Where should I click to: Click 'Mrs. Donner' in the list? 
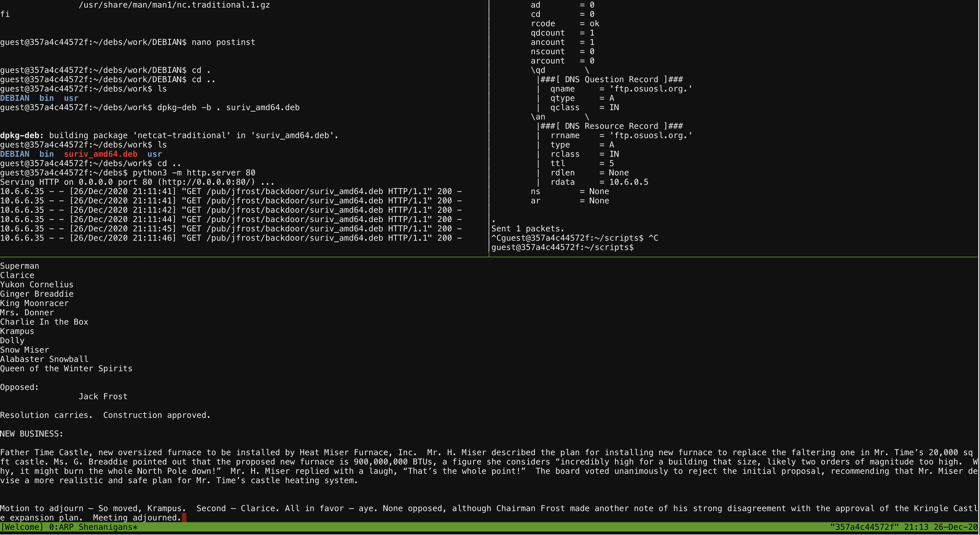coord(27,313)
